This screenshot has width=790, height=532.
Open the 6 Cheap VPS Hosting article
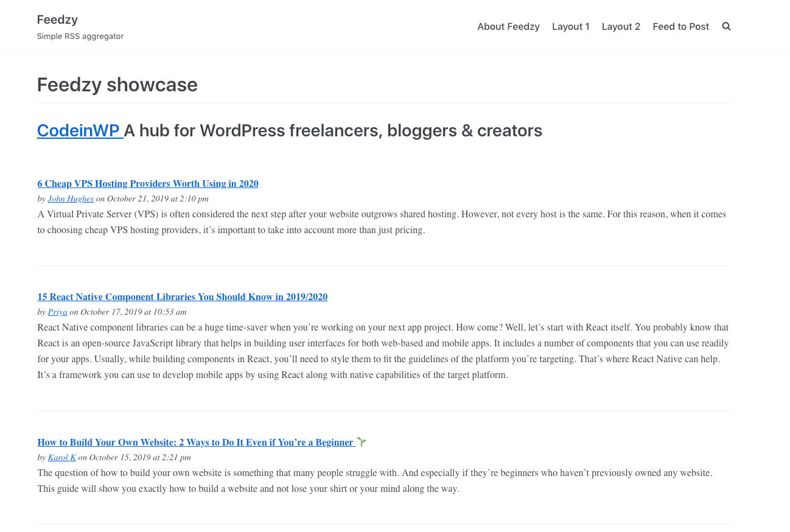(x=148, y=184)
